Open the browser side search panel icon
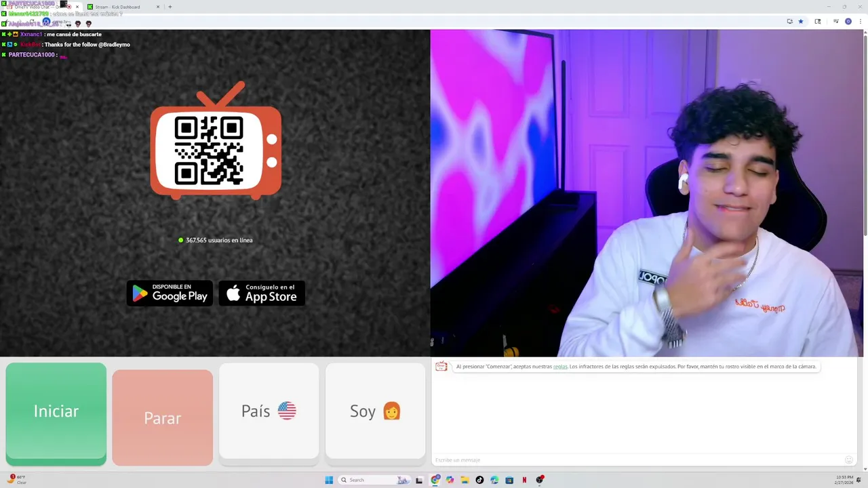868x488 pixels. [818, 21]
